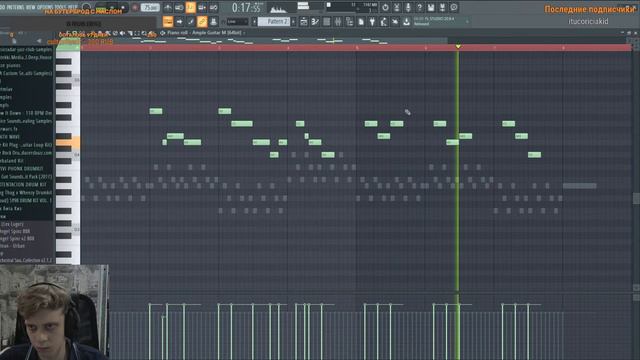Open help with the question mark icon
Image resolution: width=640 pixels, height=360 pixels.
click(x=420, y=7)
